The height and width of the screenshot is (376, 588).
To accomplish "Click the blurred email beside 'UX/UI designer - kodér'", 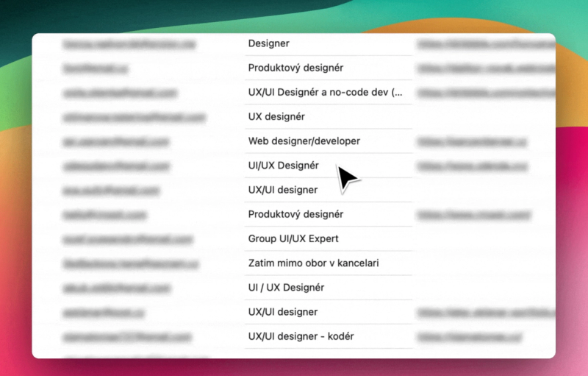I will pyautogui.click(x=127, y=337).
